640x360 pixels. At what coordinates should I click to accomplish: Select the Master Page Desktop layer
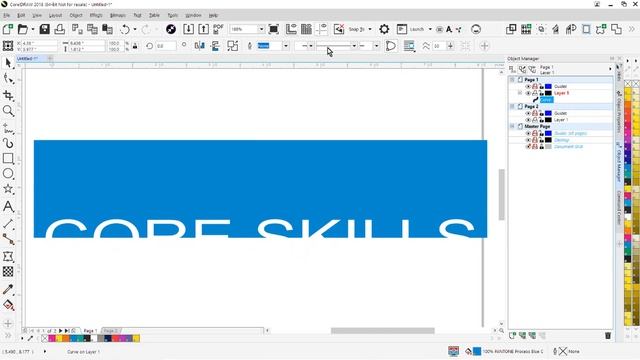point(561,140)
